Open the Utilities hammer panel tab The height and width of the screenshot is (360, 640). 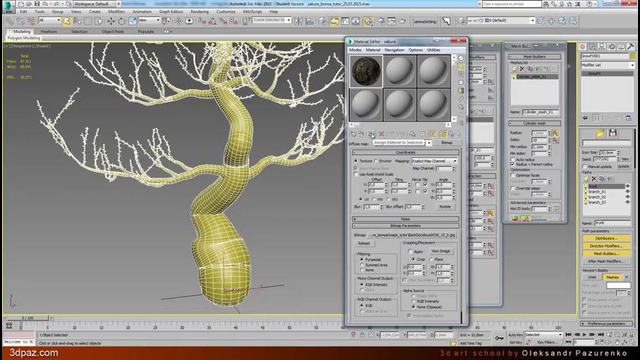[x=631, y=47]
